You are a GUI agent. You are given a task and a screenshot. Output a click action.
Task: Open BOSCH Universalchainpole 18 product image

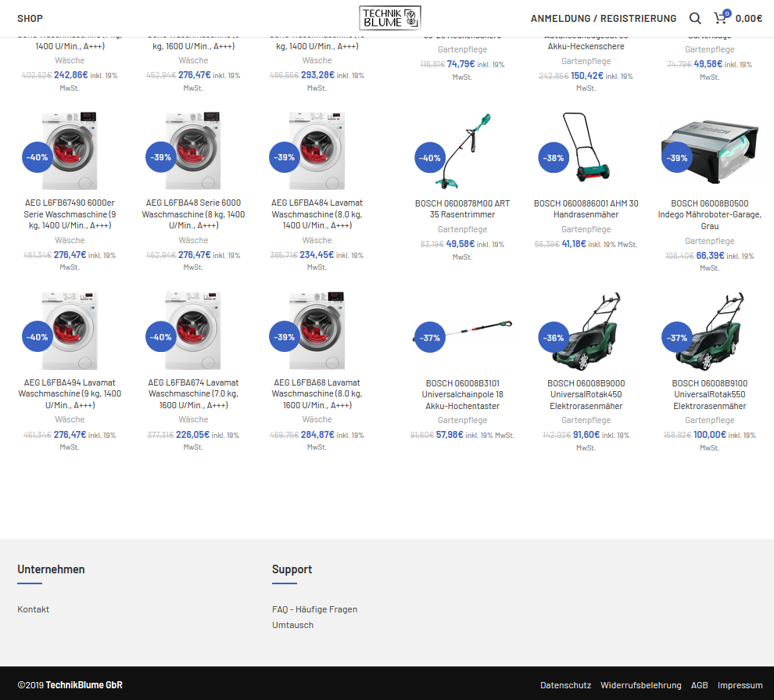[463, 331]
